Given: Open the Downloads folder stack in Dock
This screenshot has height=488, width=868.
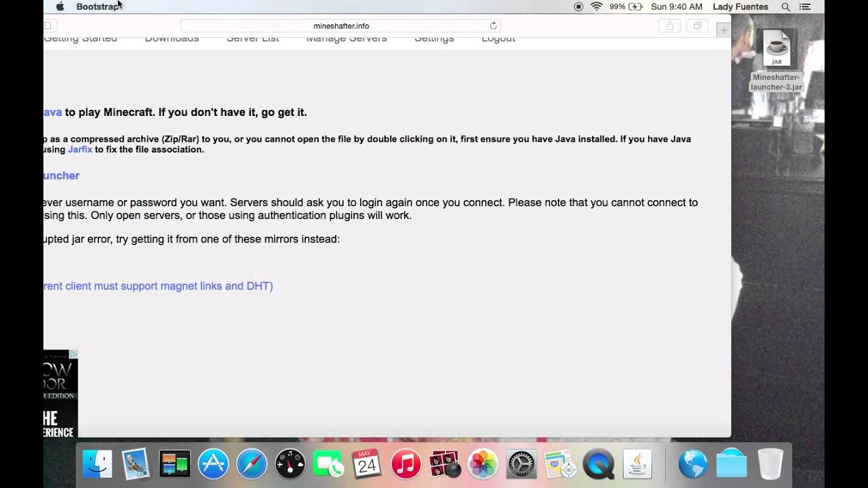Looking at the screenshot, I should tap(731, 464).
